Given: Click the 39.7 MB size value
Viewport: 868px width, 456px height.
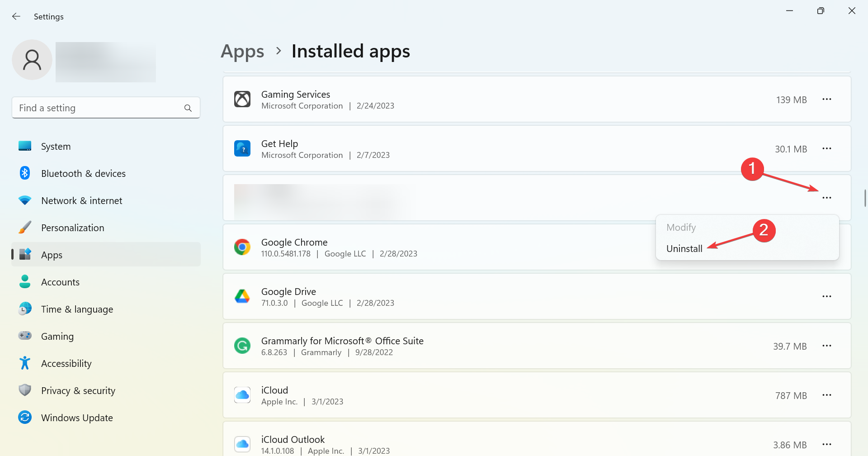Looking at the screenshot, I should (790, 346).
